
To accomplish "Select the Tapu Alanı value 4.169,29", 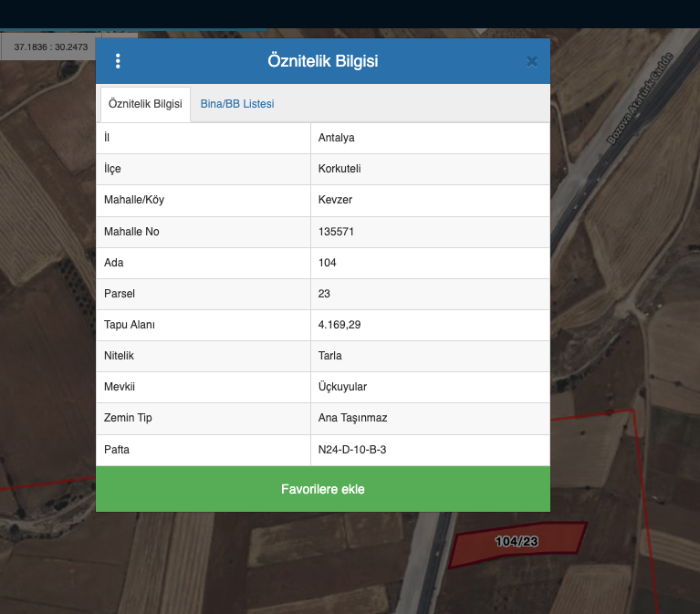I will click(x=338, y=325).
